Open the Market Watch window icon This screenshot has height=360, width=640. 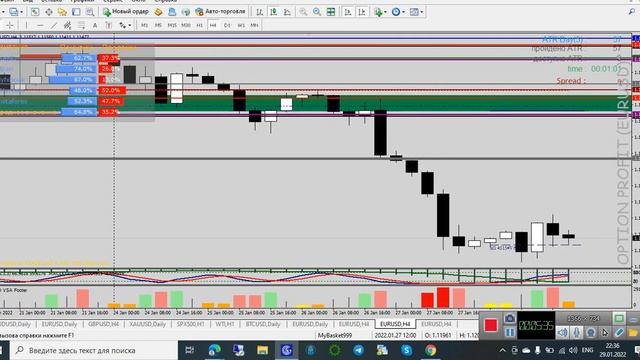pos(35,12)
